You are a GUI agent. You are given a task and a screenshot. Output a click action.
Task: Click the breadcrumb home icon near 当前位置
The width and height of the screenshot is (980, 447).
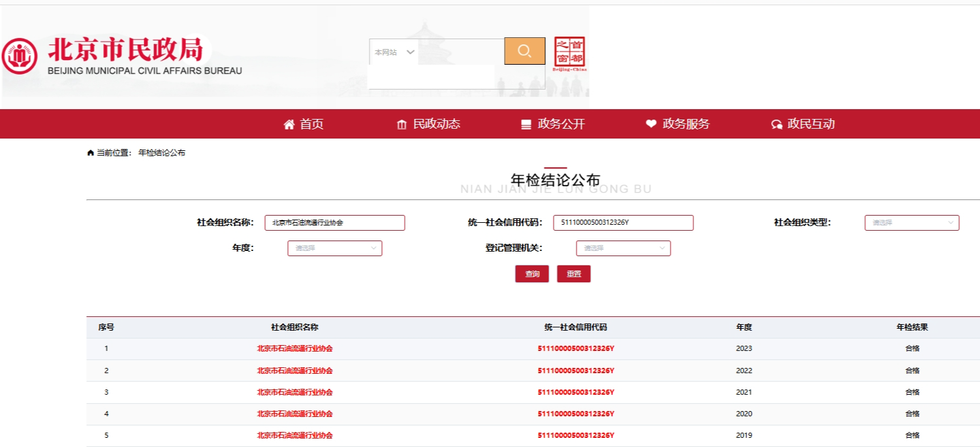pos(91,153)
